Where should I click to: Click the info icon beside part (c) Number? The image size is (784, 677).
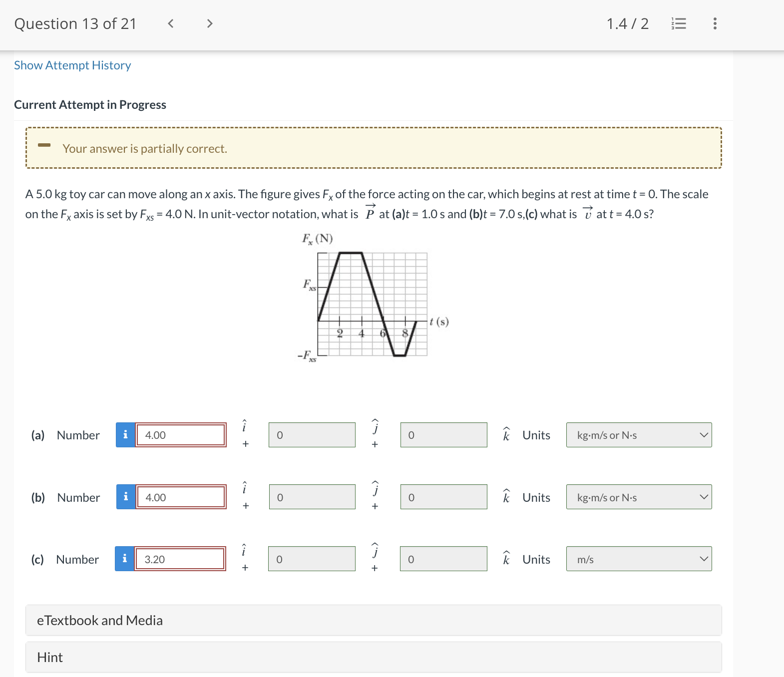pyautogui.click(x=125, y=559)
